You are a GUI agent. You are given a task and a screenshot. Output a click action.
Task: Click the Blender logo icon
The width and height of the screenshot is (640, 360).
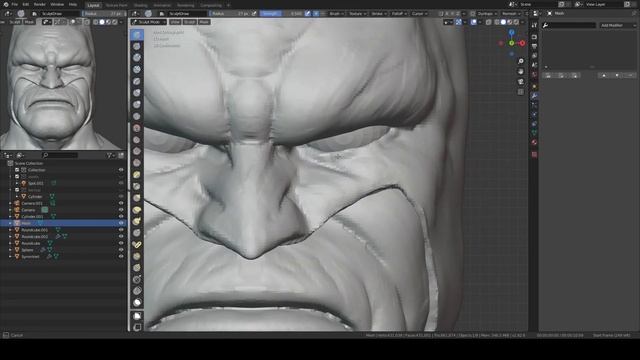[6, 4]
